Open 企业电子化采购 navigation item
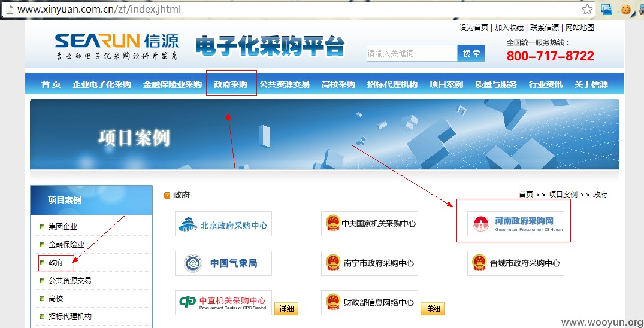This screenshot has width=644, height=328. tap(102, 84)
